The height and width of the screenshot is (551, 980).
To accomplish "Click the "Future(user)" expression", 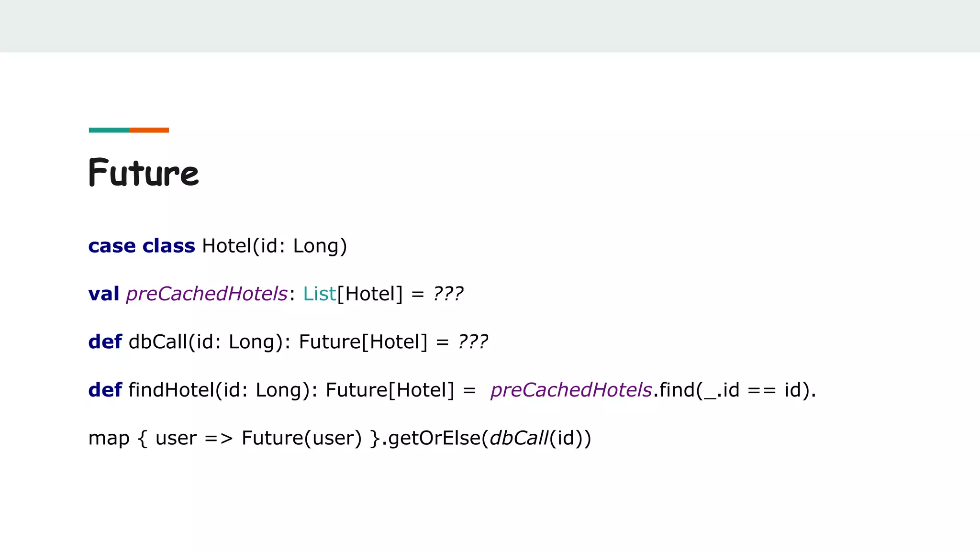I will [301, 438].
